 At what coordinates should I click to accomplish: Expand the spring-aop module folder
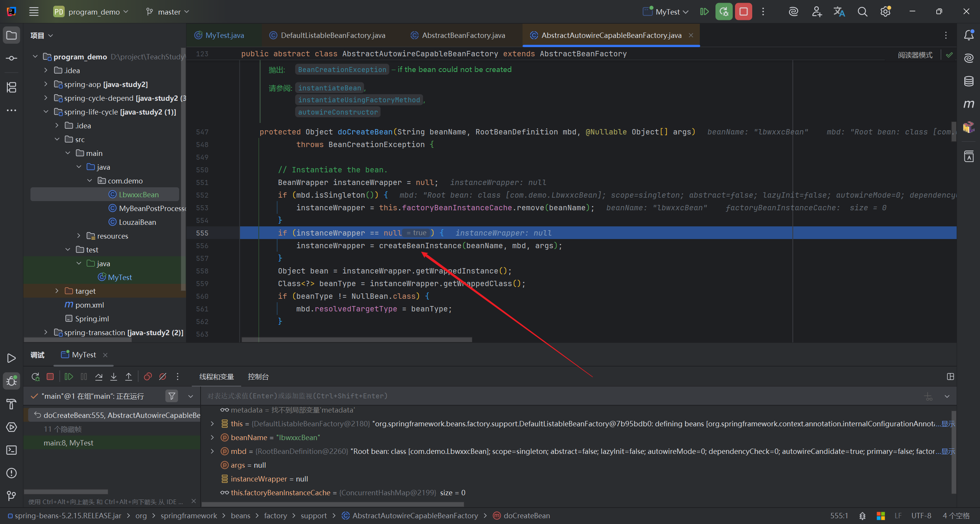click(46, 84)
